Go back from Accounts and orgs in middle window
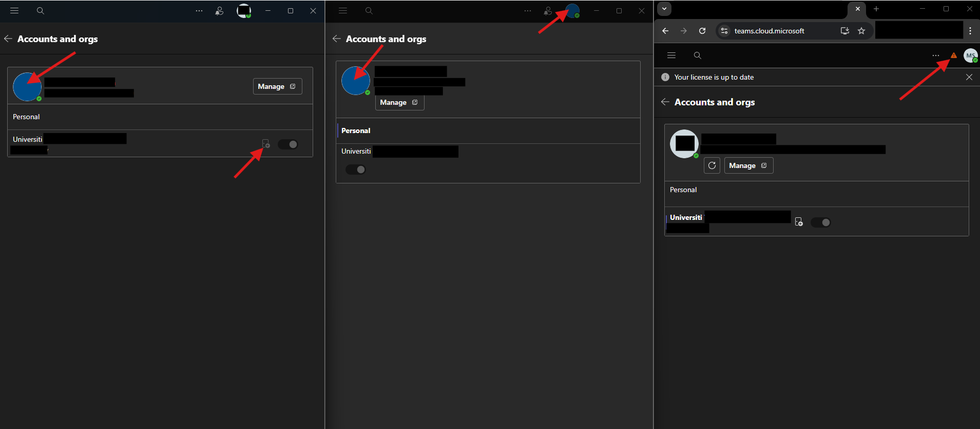 [x=337, y=39]
